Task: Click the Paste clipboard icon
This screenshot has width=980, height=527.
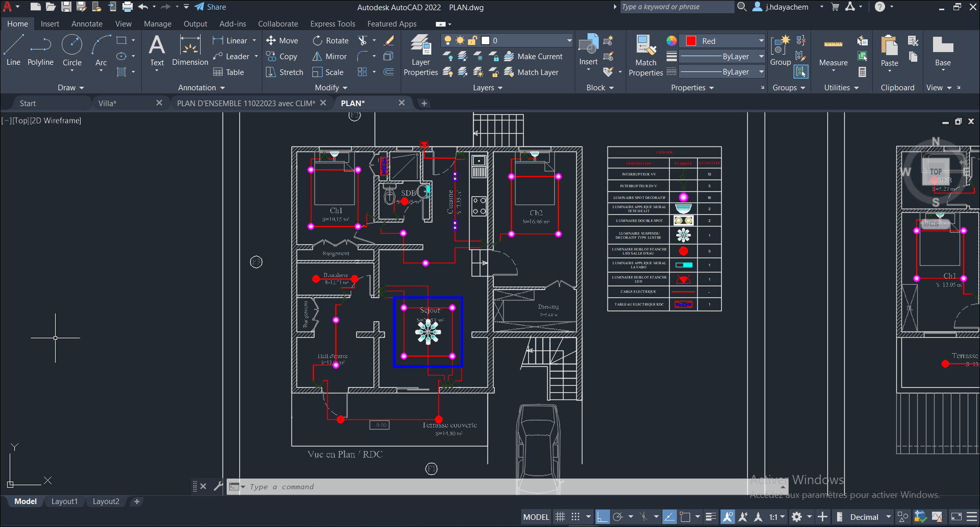Action: (889, 50)
